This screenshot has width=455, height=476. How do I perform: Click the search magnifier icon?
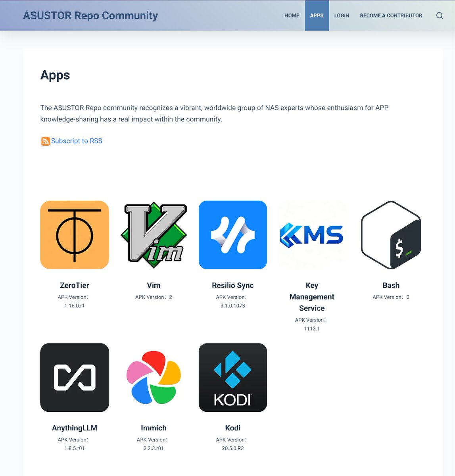pyautogui.click(x=440, y=15)
